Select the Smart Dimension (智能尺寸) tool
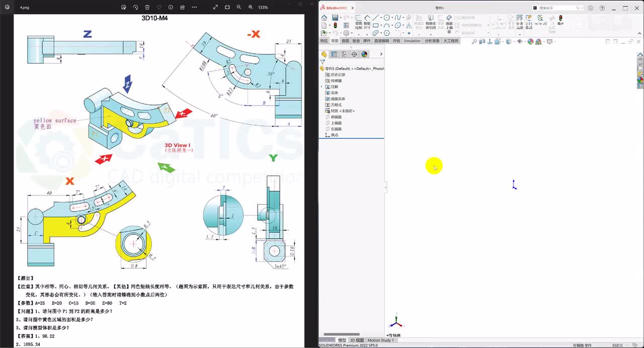 click(x=367, y=22)
